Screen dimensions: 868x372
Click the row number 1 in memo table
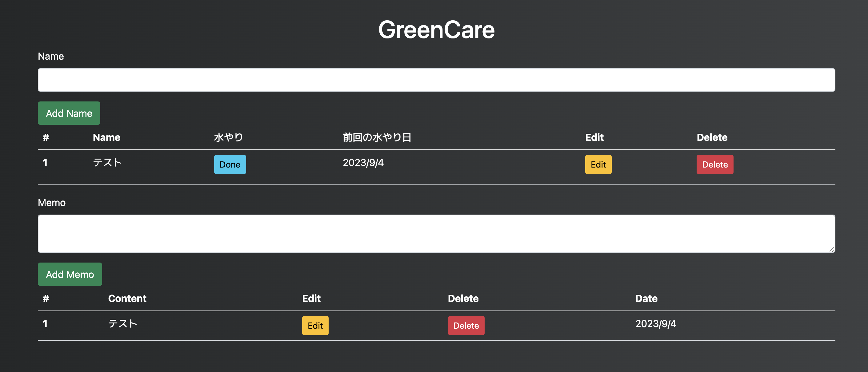pos(46,323)
